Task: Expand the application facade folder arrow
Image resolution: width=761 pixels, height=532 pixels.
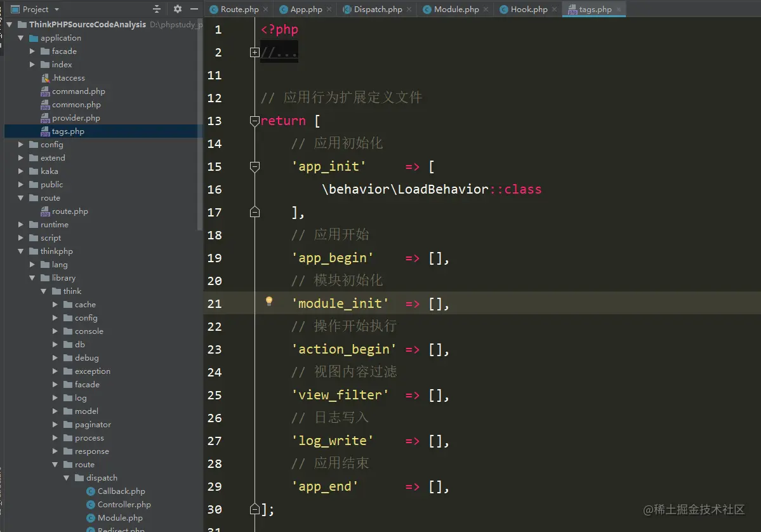Action: 32,51
